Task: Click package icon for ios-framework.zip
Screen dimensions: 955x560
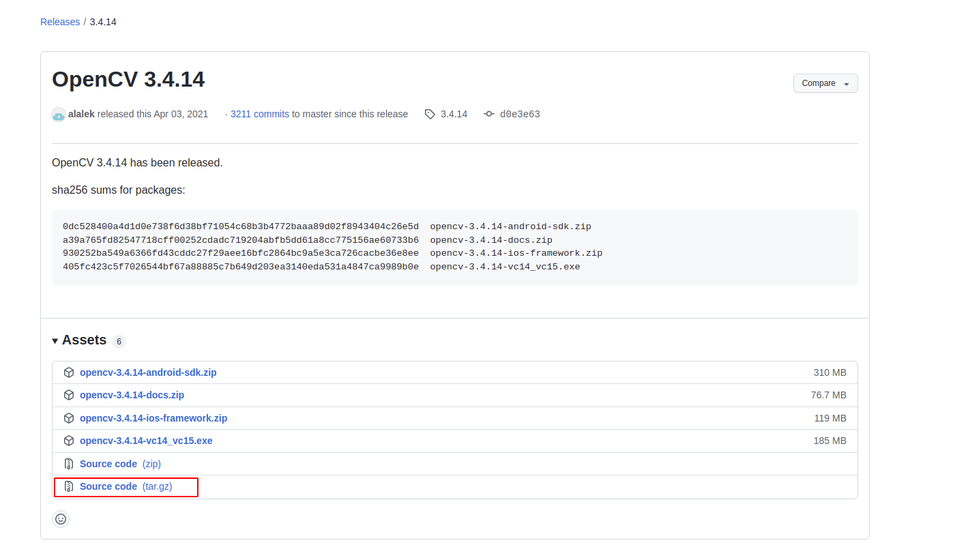Action: (x=69, y=418)
